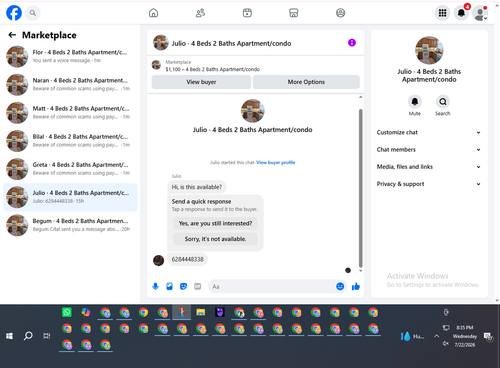The image size is (500, 368).
Task: Open Bilal's apartment conversation
Action: pyautogui.click(x=70, y=141)
